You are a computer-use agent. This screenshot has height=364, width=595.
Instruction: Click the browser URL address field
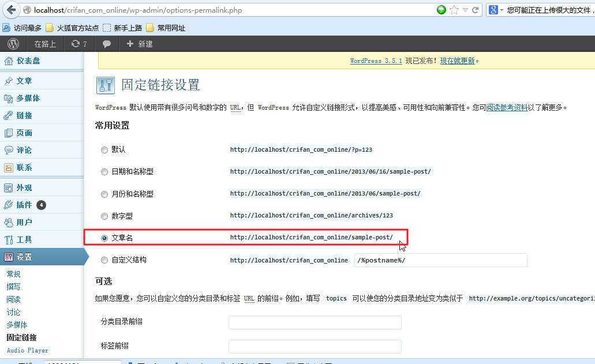[x=228, y=10]
